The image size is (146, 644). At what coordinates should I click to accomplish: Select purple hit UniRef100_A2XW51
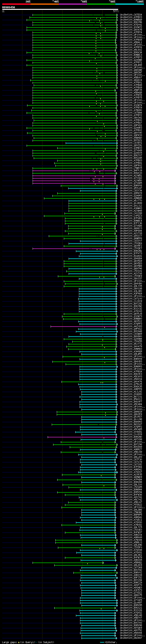click(131, 175)
